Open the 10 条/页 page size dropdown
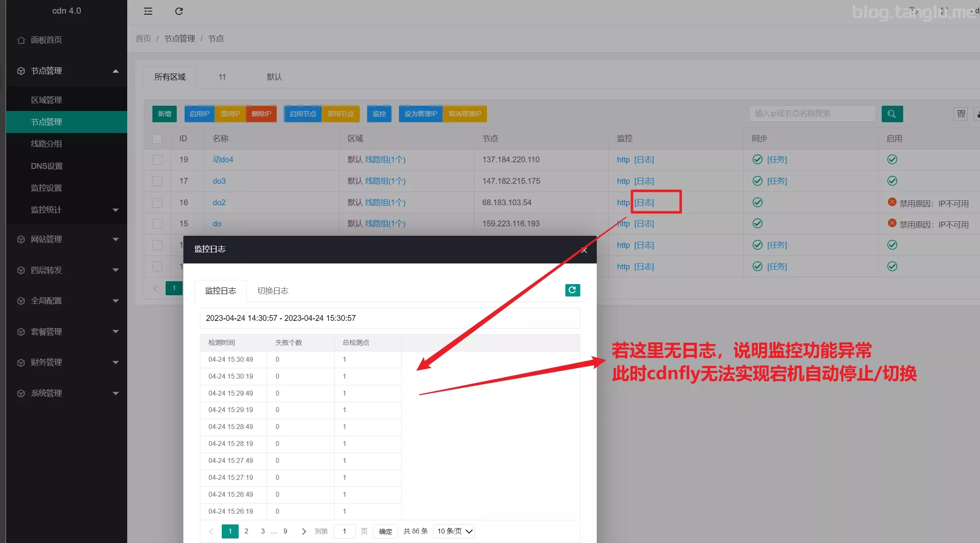The width and height of the screenshot is (980, 543). [454, 531]
